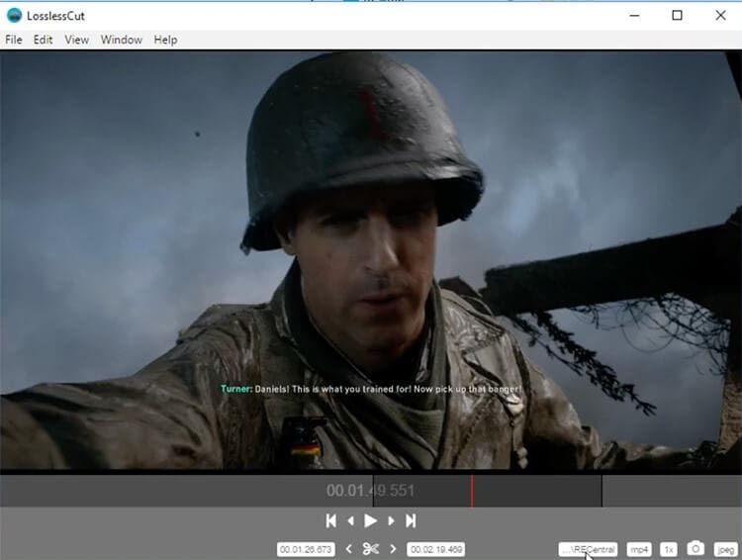Viewport: 742px width, 560px height.
Task: Jump to the start of the video
Action: 331,520
